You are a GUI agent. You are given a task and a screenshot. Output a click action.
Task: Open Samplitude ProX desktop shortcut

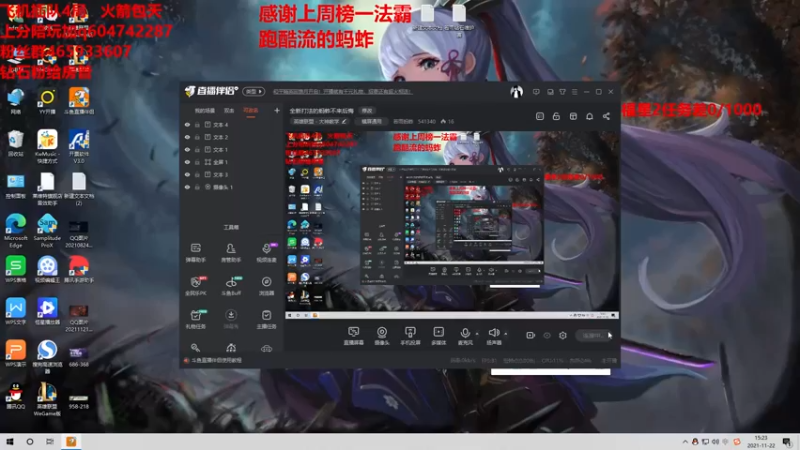click(x=47, y=231)
